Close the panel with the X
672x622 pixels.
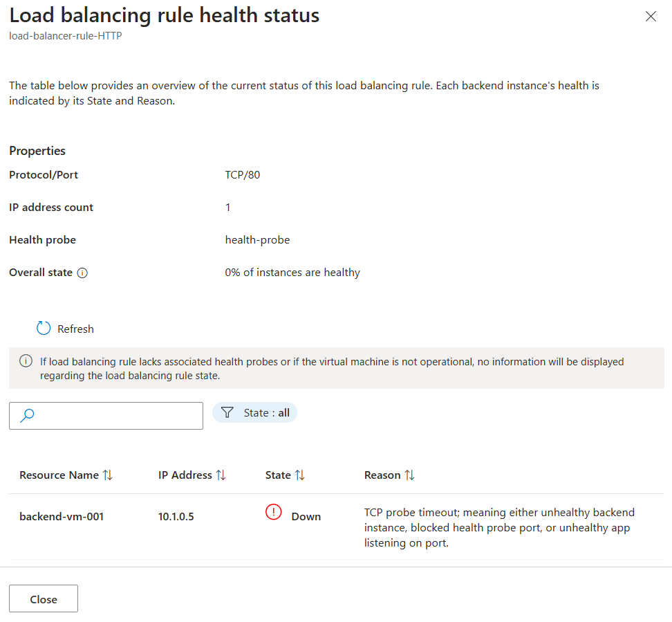point(651,17)
